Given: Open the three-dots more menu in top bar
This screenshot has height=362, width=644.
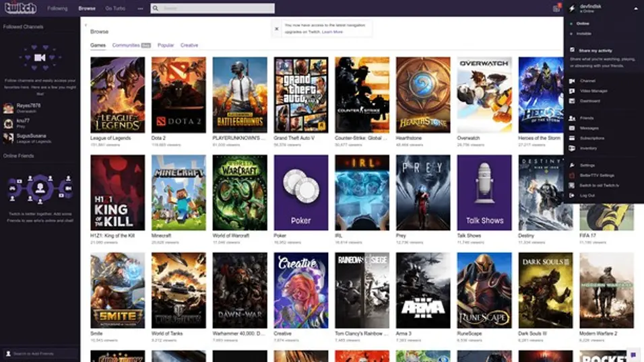Looking at the screenshot, I should tap(141, 8).
